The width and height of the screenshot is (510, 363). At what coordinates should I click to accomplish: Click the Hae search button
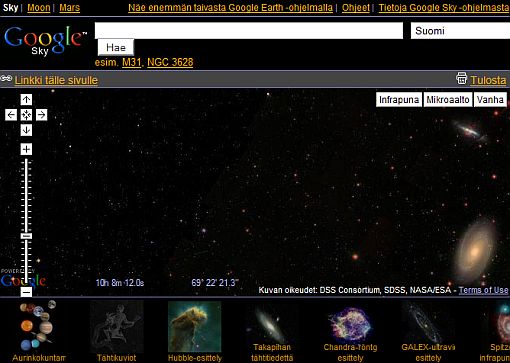pyautogui.click(x=116, y=47)
